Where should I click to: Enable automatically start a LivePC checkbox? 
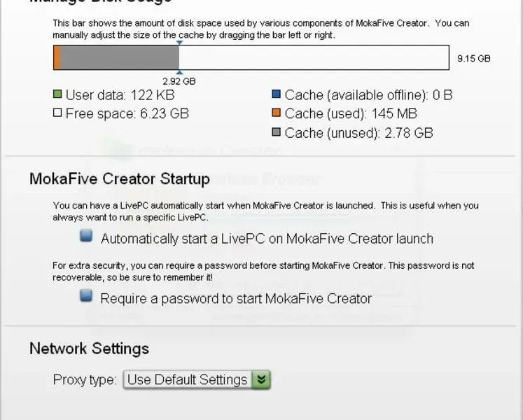pos(86,237)
